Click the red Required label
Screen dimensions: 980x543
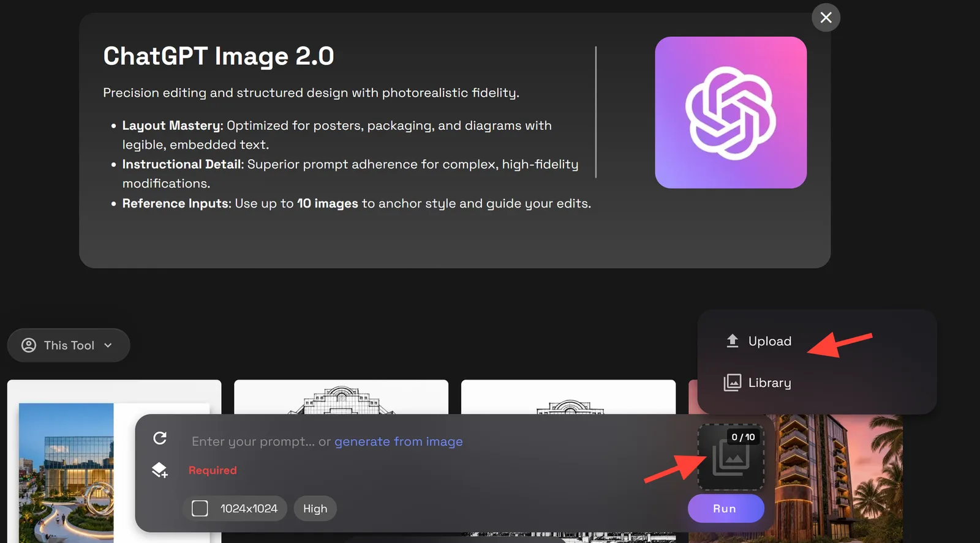pos(213,470)
